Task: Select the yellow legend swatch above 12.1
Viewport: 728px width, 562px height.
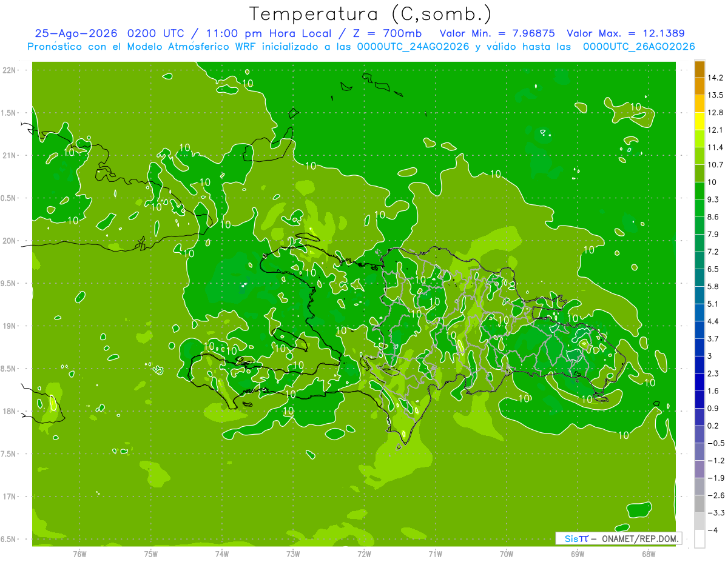Action: coord(699,121)
